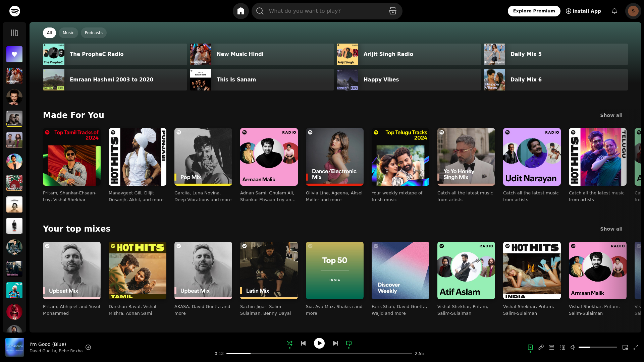Expand Your Library sidebar
This screenshot has height=362, width=644.
point(14,33)
